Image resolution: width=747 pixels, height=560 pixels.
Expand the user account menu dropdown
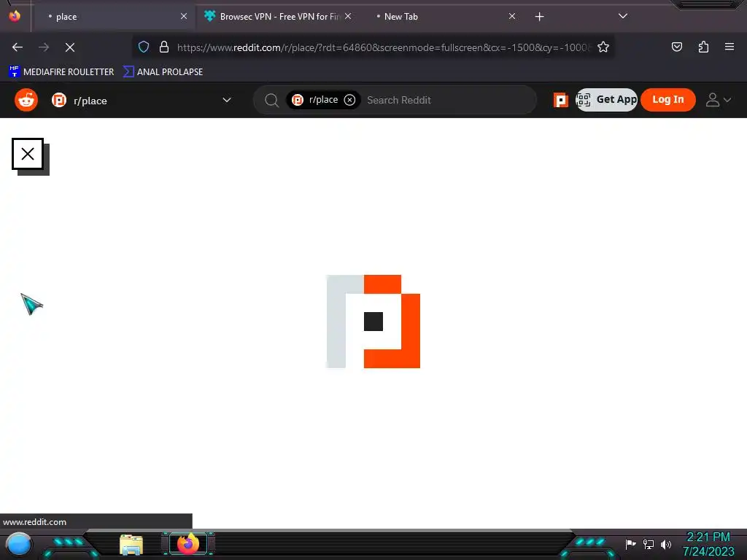coord(719,100)
